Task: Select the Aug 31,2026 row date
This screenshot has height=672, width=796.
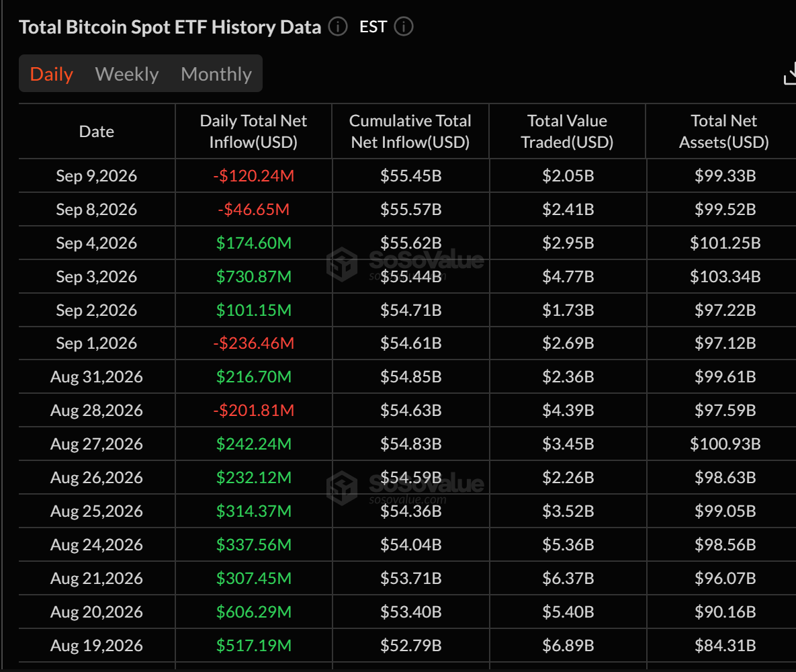Action: click(x=97, y=377)
